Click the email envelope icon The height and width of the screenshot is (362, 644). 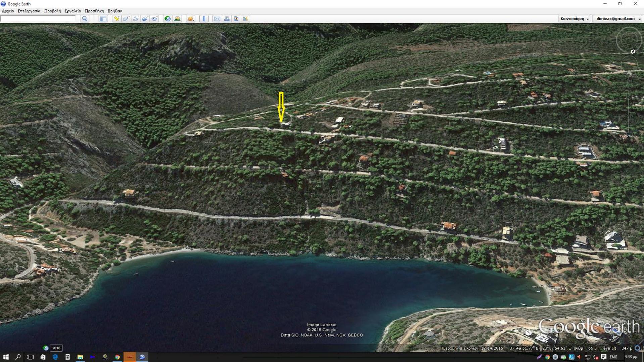(217, 19)
